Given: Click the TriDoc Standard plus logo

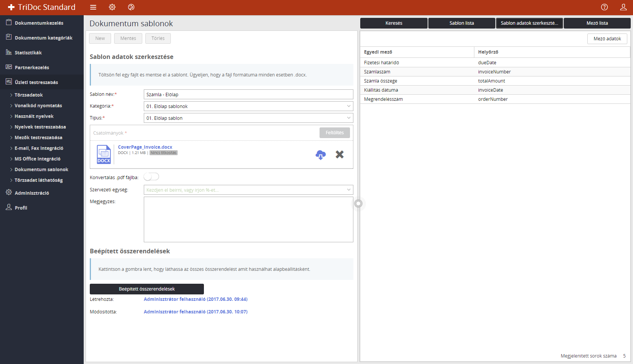Looking at the screenshot, I should [x=11, y=7].
